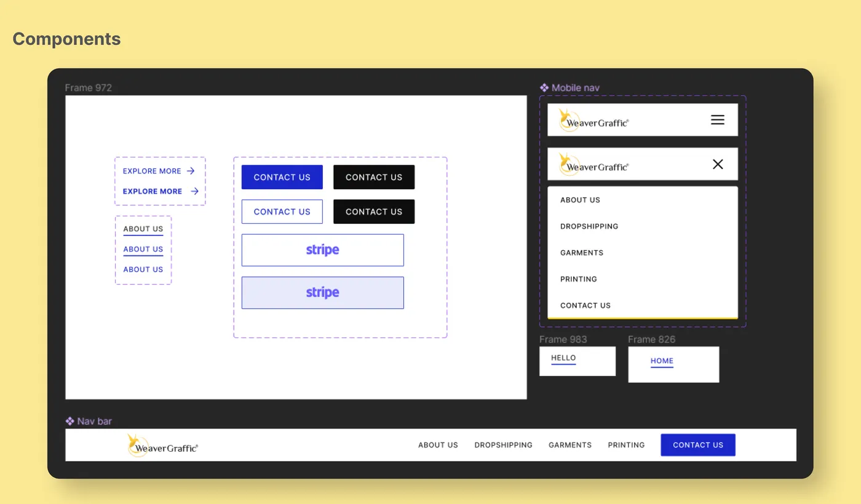Open PRINTING from the bottom Nav bar
Viewport: 861px width, 504px height.
(625, 445)
